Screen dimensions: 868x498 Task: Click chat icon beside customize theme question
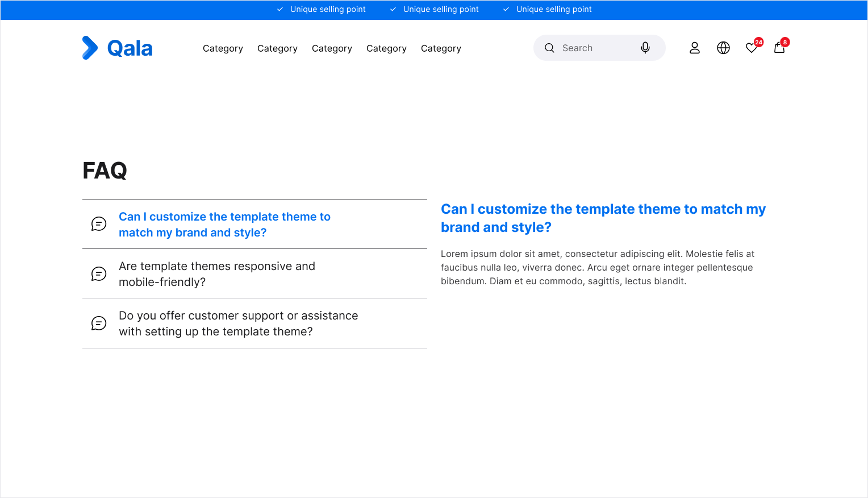click(99, 224)
